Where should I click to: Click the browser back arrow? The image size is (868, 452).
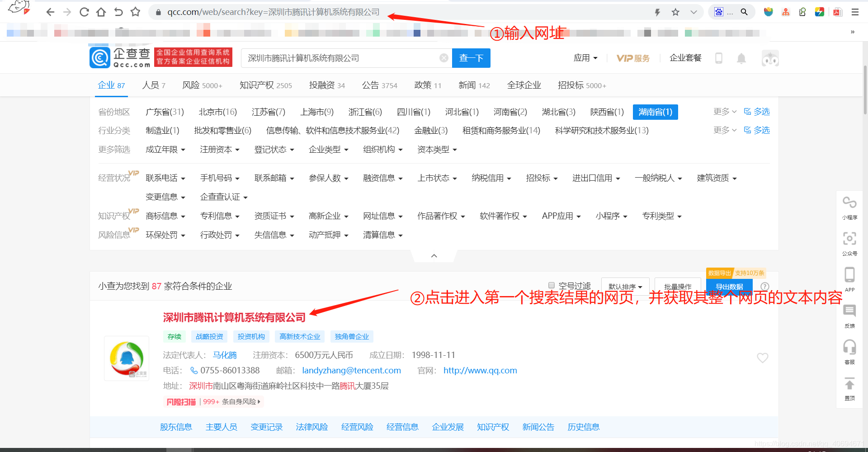50,12
